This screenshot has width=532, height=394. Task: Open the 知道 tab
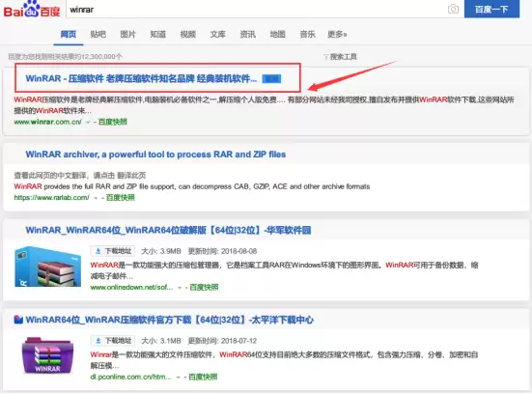pos(157,34)
